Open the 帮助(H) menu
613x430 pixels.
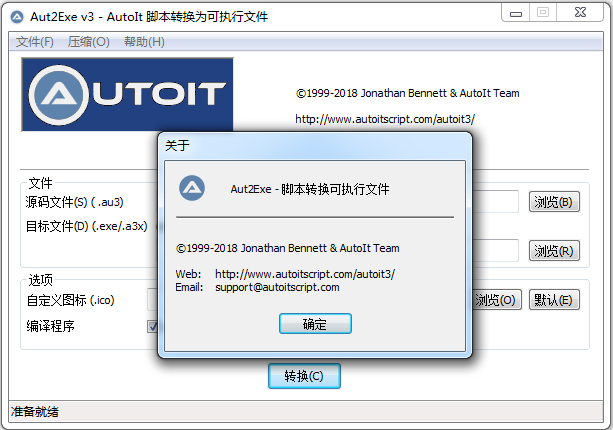pyautogui.click(x=144, y=42)
